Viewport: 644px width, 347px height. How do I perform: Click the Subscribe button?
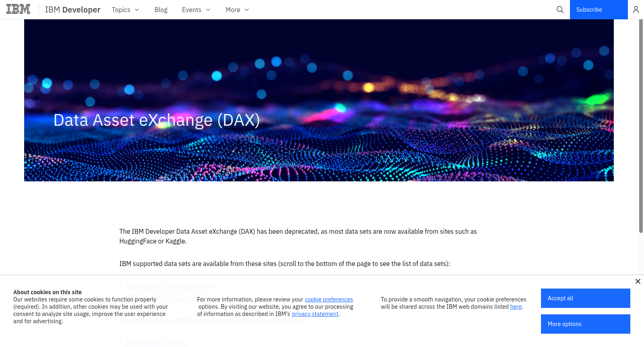point(599,10)
